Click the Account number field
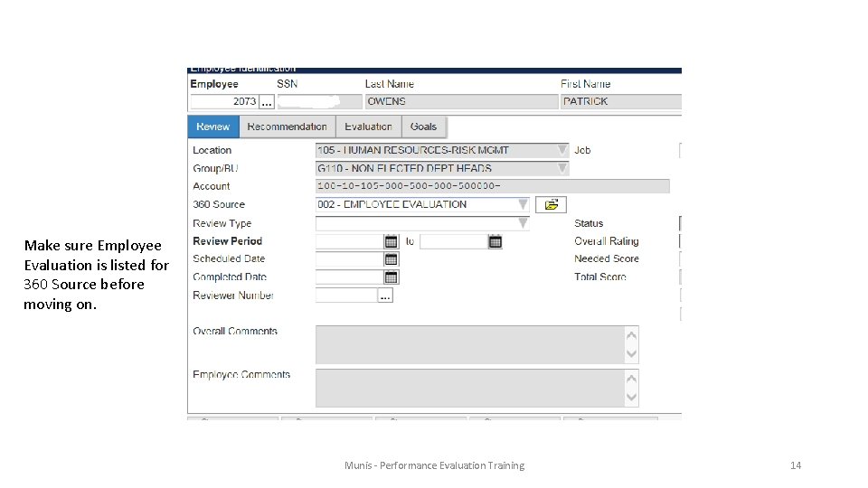 (492, 186)
